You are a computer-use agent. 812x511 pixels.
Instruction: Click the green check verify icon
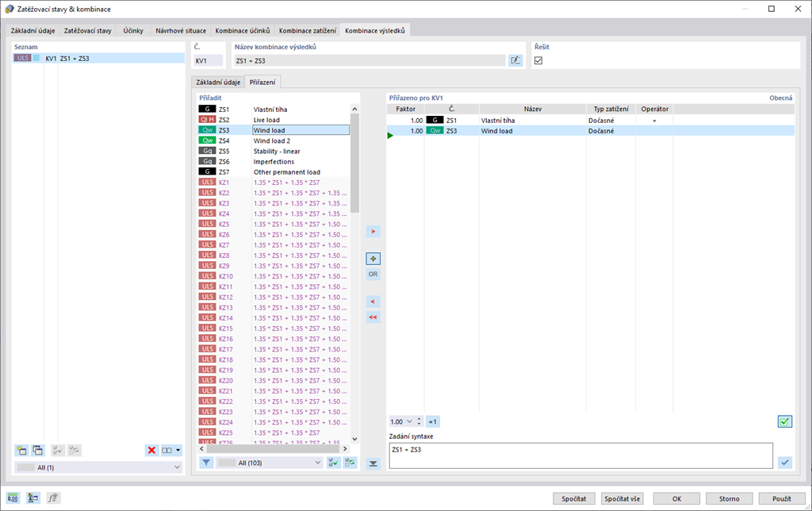click(x=785, y=421)
